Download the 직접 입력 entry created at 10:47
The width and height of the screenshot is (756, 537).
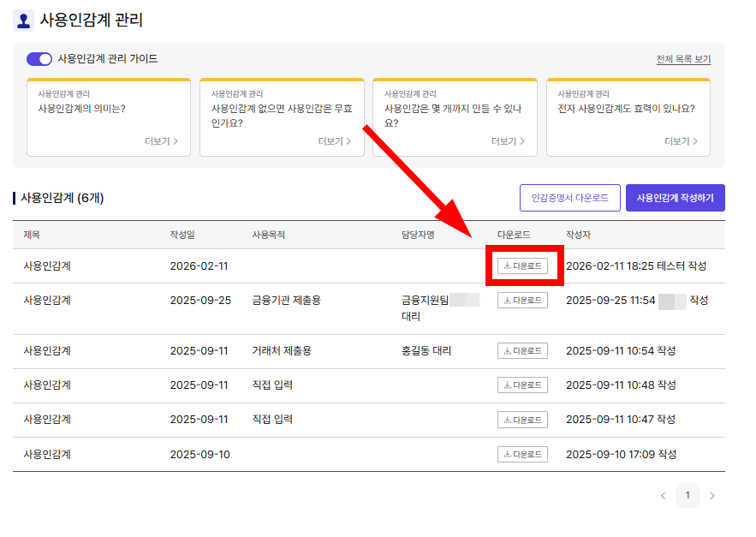[522, 419]
